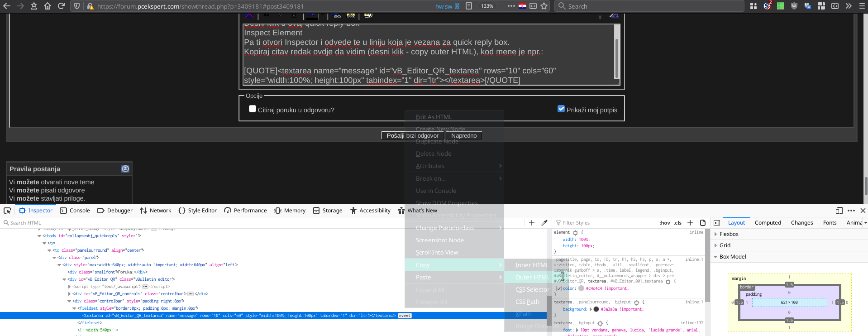Switch to the Console tab

[x=75, y=211]
